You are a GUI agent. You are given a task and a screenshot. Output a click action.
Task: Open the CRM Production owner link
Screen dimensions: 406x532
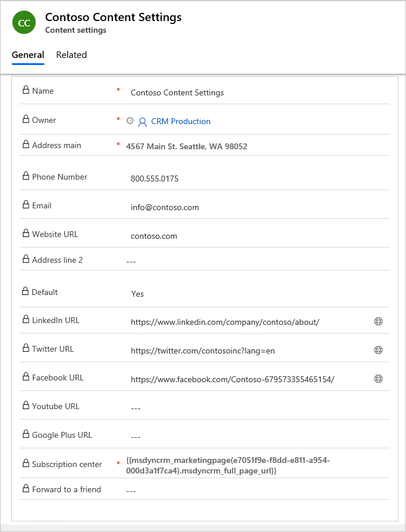click(181, 122)
